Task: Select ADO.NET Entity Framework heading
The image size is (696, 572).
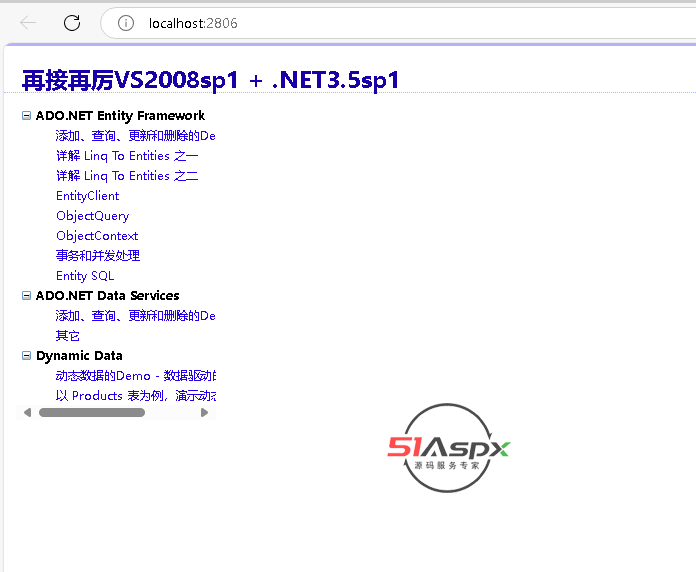Action: point(120,116)
